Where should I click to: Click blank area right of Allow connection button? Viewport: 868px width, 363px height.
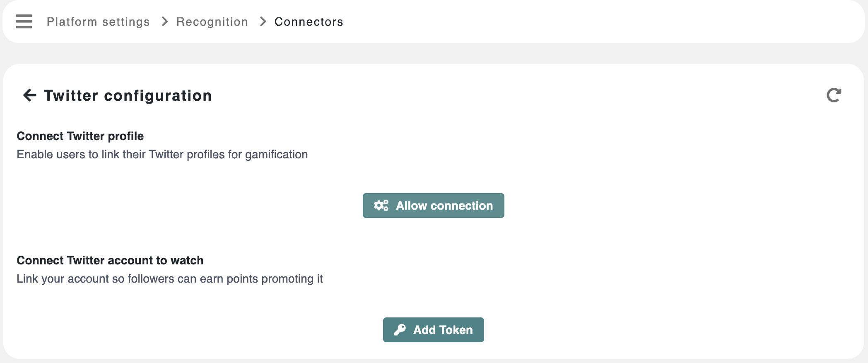click(x=663, y=206)
